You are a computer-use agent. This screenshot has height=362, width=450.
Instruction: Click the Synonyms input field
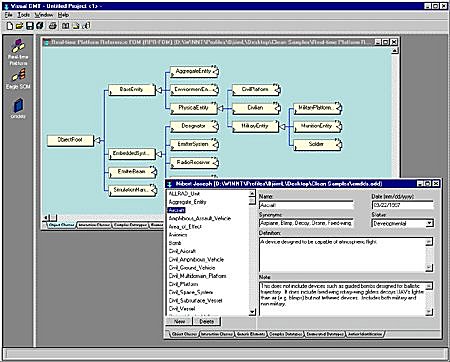click(x=306, y=223)
